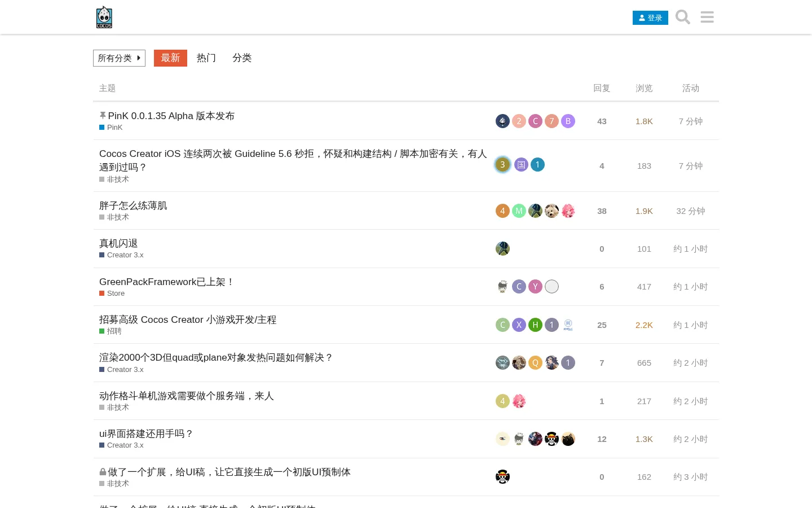
Task: Sort topics by 回复 column header
Action: pos(602,88)
